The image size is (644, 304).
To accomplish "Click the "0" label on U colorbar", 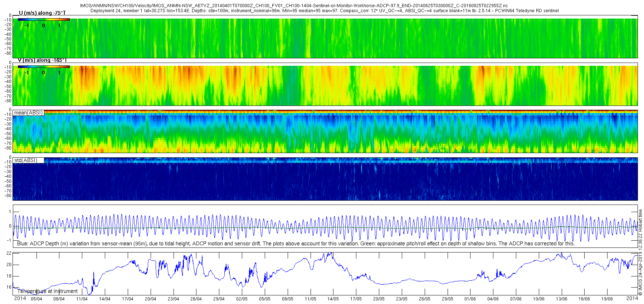I will (x=43, y=26).
